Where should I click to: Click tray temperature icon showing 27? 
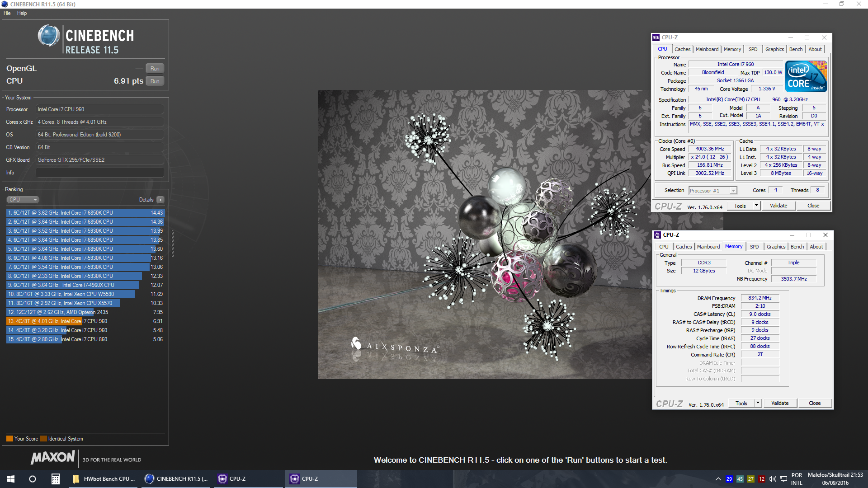751,479
